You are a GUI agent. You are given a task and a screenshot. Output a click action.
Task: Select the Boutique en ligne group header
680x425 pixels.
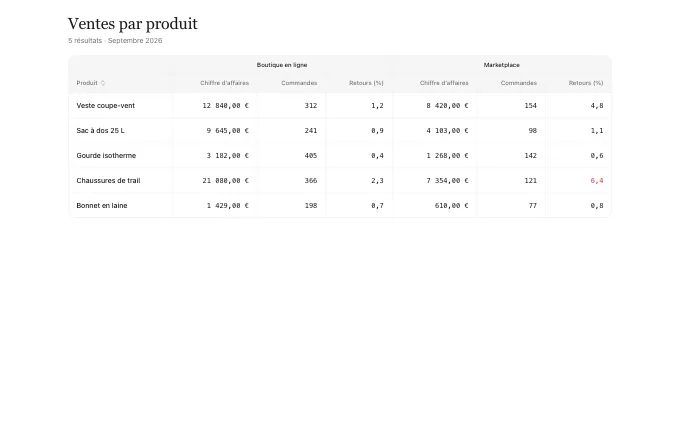click(x=282, y=65)
